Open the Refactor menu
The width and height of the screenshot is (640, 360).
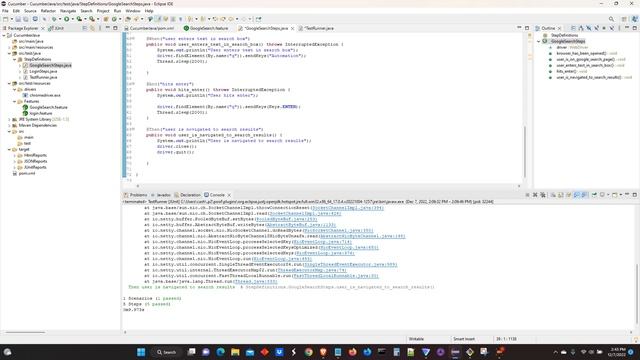pyautogui.click(x=48, y=11)
